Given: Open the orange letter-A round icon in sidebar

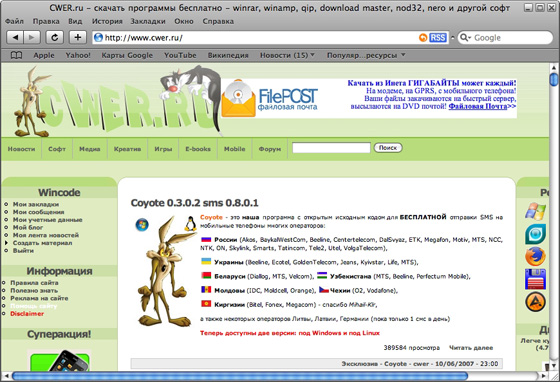Looking at the screenshot, I should pos(535,302).
